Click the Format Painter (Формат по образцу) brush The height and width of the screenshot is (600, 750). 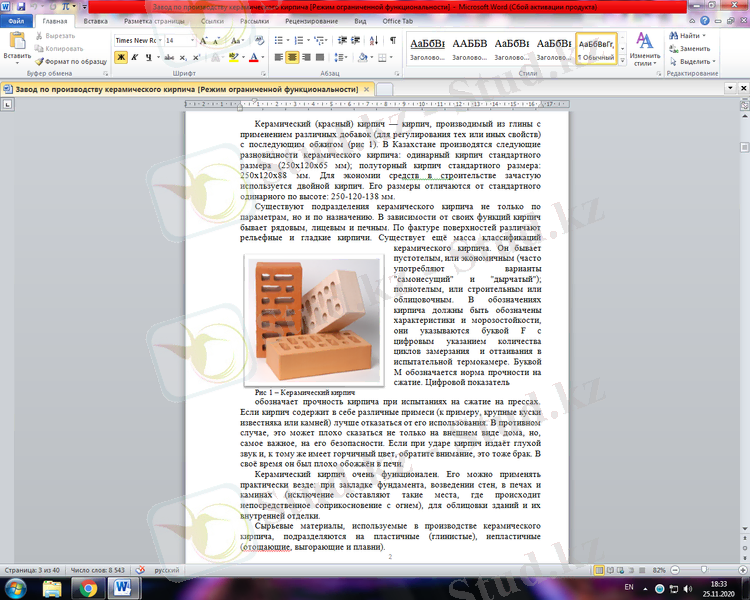pos(39,61)
